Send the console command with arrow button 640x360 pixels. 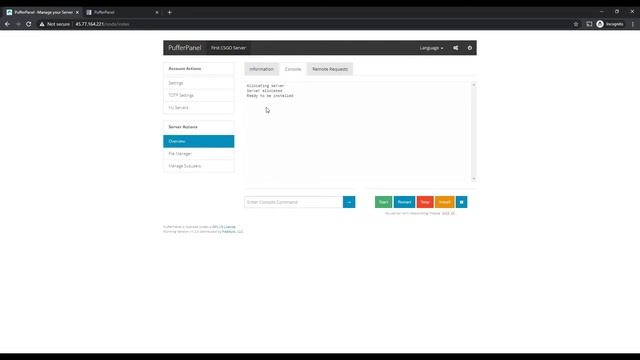(349, 202)
